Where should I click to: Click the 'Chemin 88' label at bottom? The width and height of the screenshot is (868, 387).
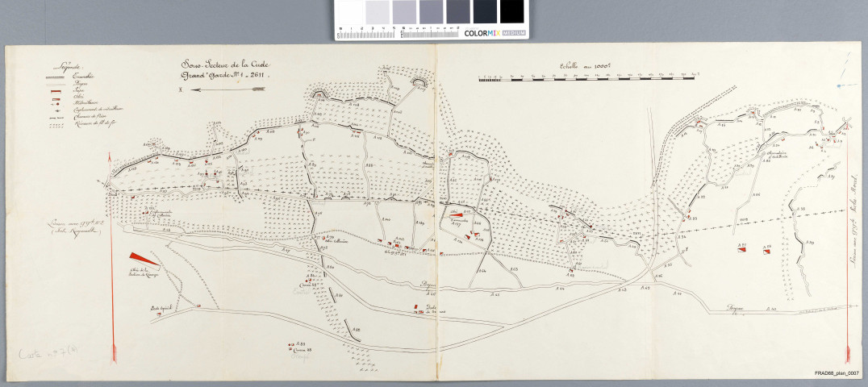tap(303, 351)
